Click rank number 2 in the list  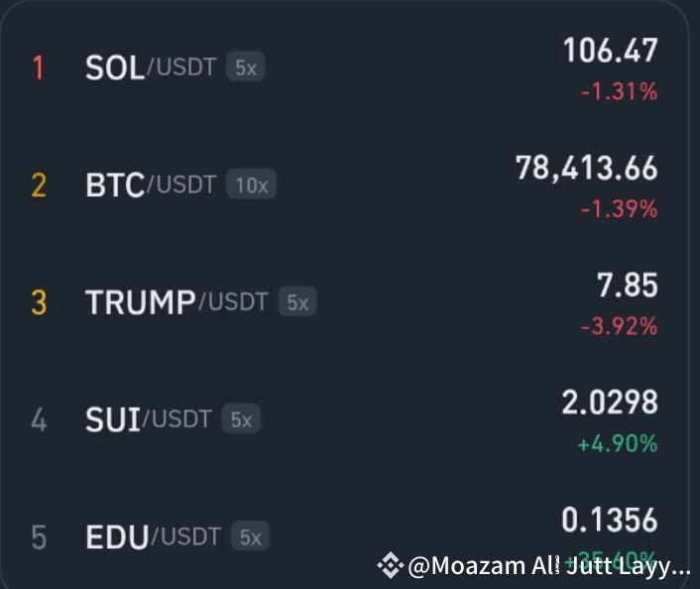pos(39,185)
